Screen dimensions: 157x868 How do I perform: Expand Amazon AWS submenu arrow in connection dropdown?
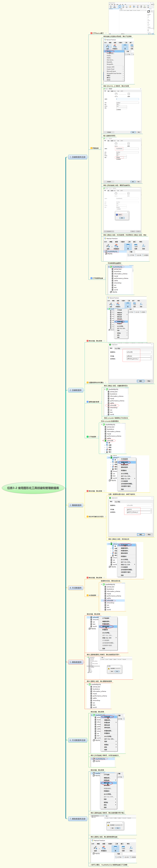pyautogui.click(x=123, y=67)
